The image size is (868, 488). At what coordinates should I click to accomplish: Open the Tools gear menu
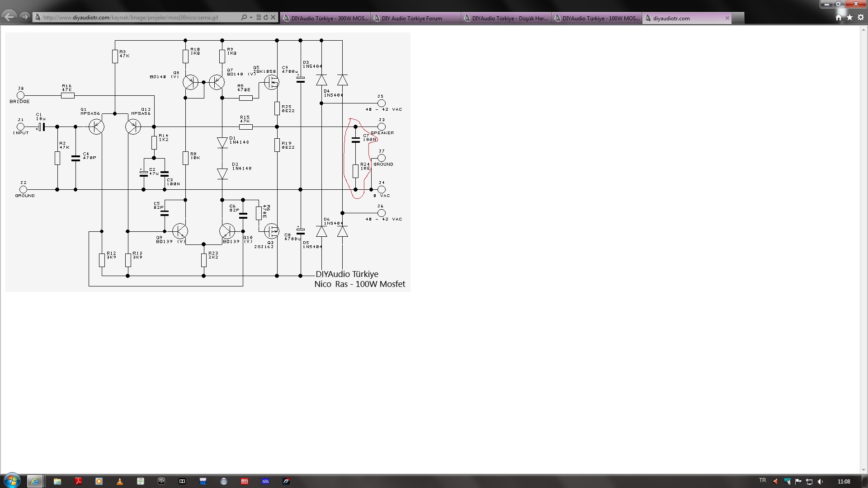tap(860, 17)
